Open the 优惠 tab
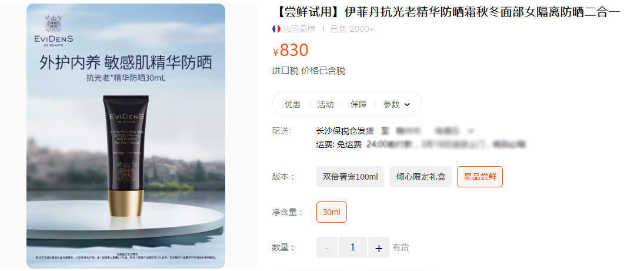 point(292,104)
